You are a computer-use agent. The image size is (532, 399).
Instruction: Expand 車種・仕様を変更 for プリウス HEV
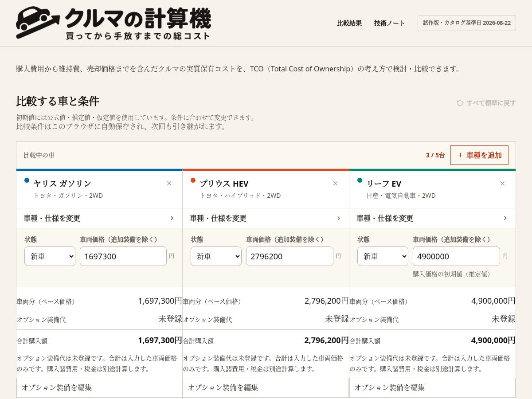coord(266,218)
